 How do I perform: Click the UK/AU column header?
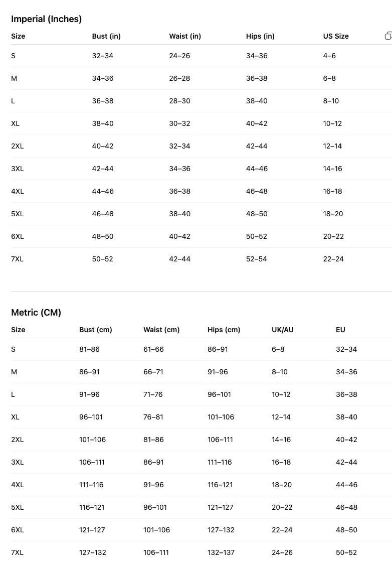point(283,330)
